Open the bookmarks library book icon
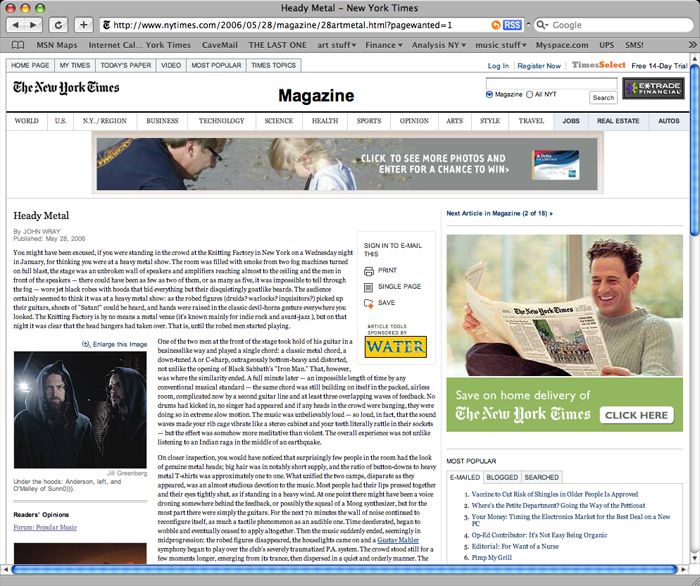 (18, 45)
